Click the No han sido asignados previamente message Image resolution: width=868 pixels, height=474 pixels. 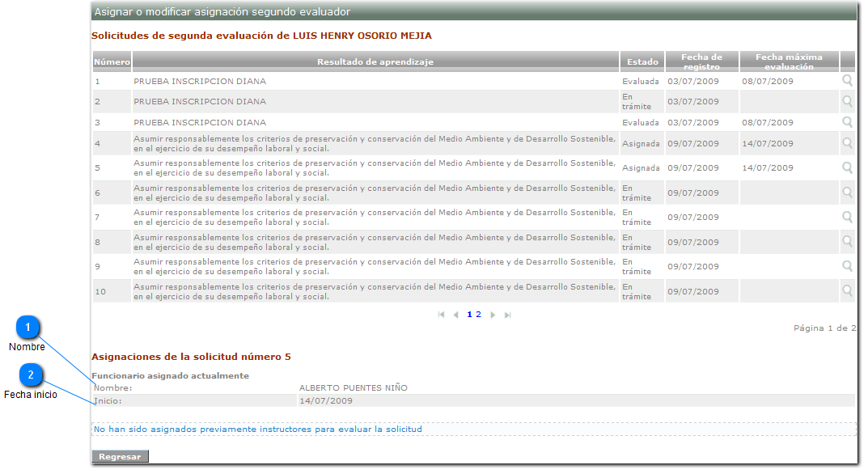[x=258, y=430]
